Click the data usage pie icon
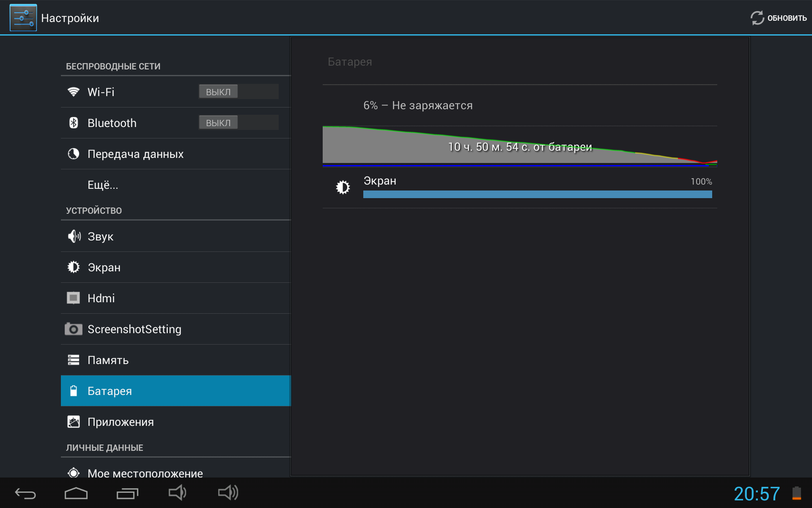The image size is (812, 508). pos(74,154)
